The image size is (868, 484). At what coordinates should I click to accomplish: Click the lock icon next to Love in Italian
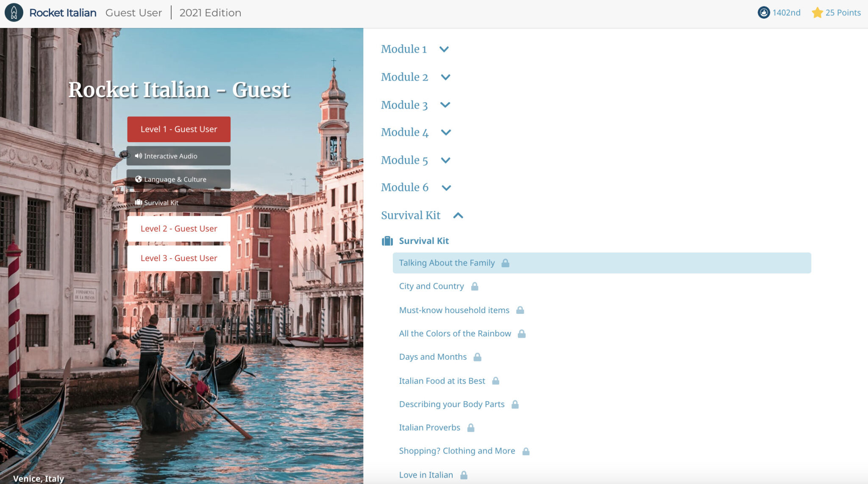coord(464,475)
